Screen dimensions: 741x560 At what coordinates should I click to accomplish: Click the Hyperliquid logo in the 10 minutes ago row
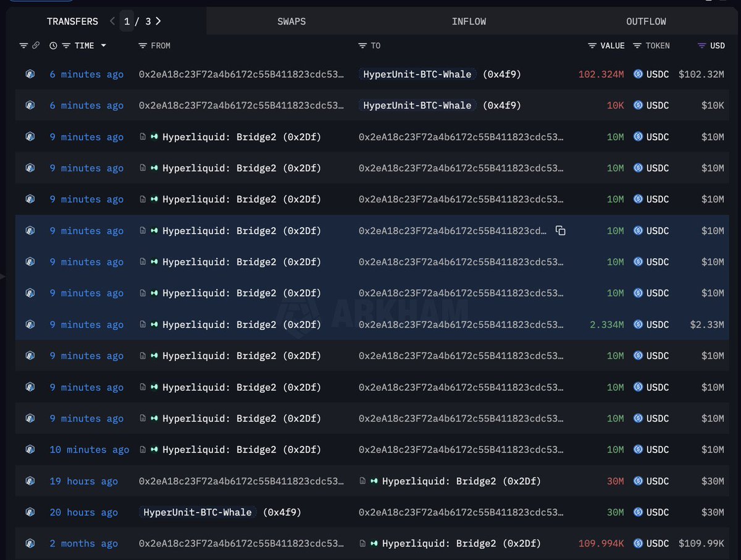pos(154,450)
